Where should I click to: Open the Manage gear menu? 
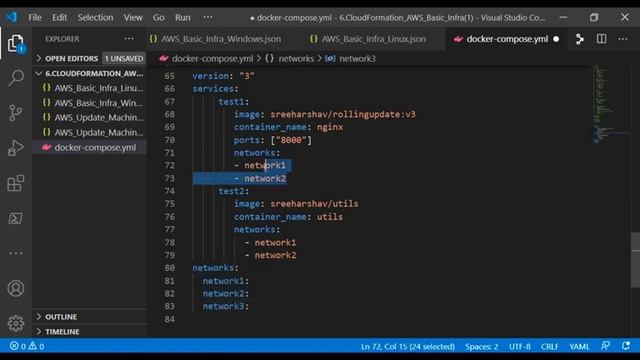pos(16,323)
